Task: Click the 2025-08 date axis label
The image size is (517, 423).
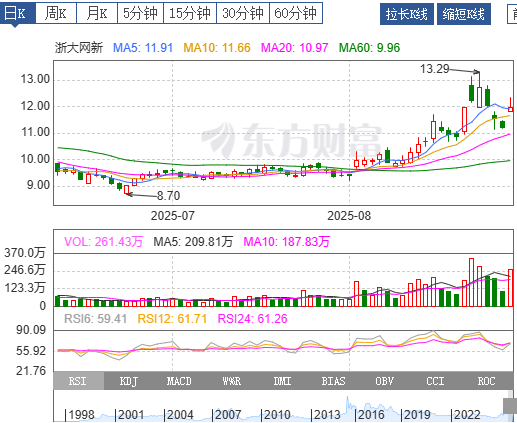Action: tap(349, 216)
